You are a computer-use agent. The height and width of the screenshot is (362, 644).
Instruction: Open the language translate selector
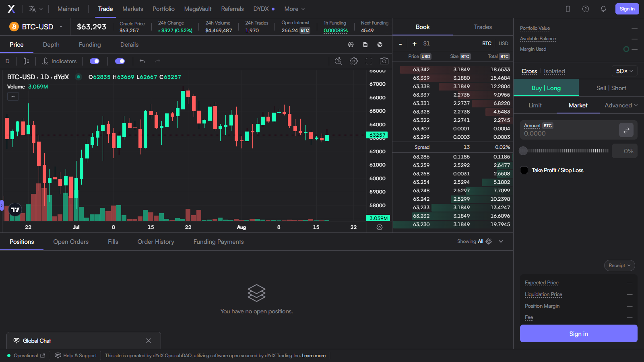(x=35, y=9)
